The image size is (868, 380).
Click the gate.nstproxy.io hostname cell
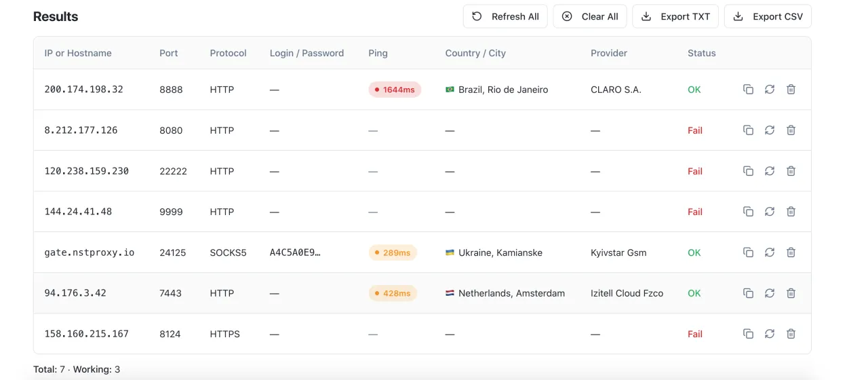click(90, 252)
